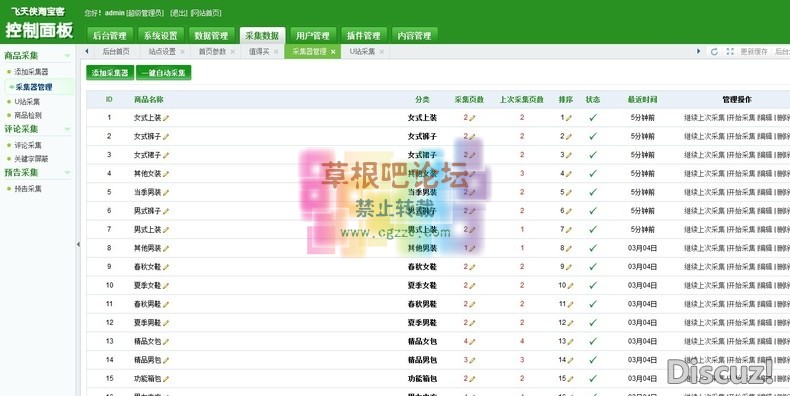Edit name pencil beside 春秋女鞋
This screenshot has width=790, height=396.
coord(166,267)
